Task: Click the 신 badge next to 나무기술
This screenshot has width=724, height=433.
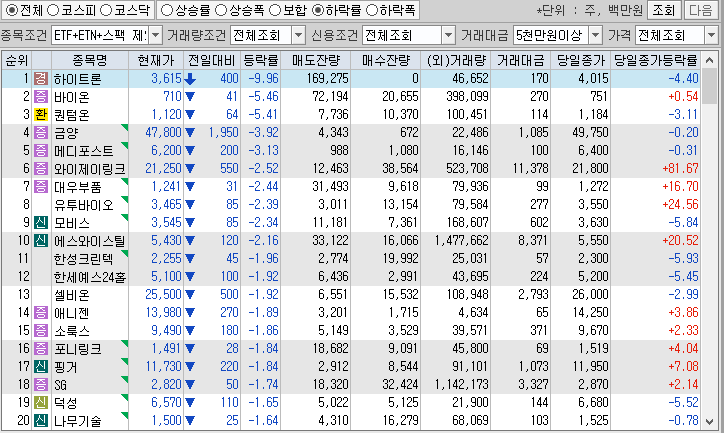Action: [x=41, y=421]
